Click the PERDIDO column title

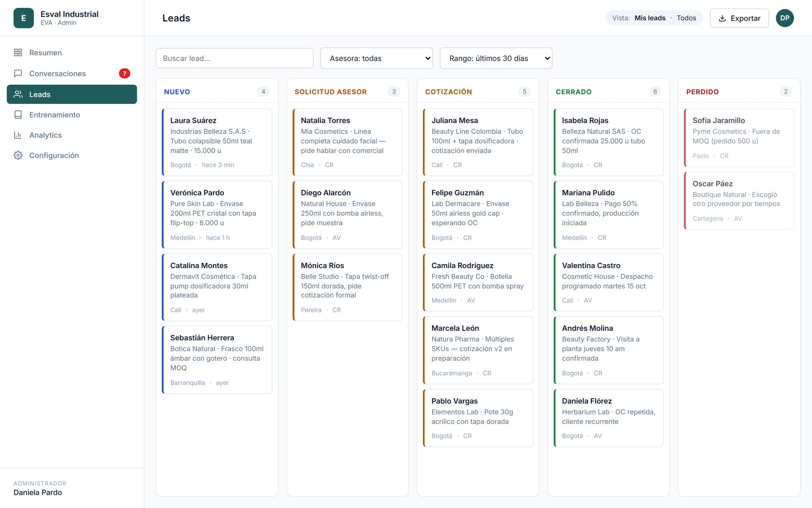[x=702, y=91]
